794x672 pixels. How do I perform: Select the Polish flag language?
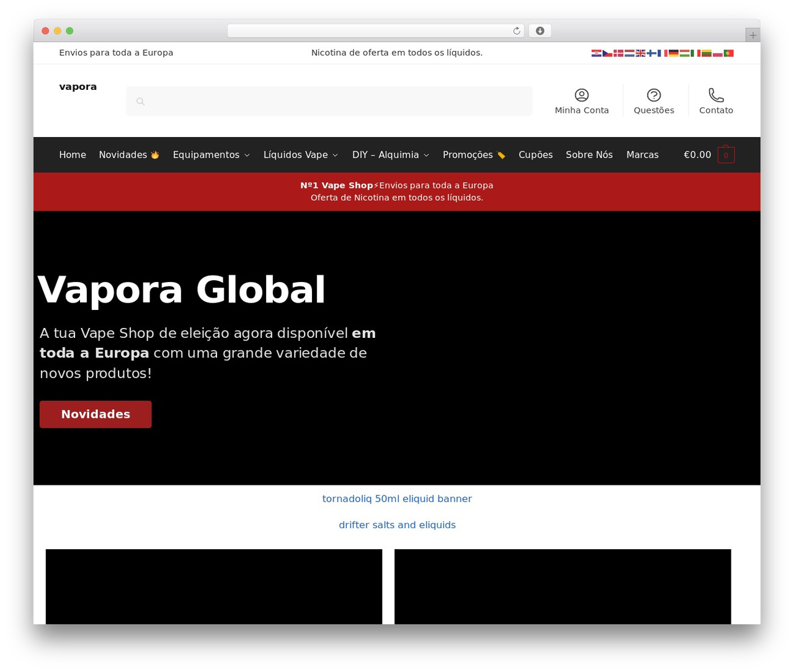(x=718, y=53)
